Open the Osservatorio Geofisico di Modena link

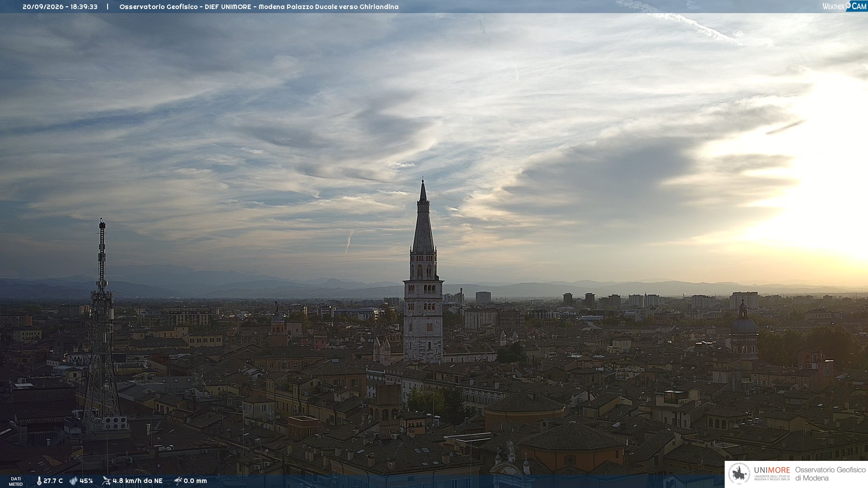tap(830, 474)
